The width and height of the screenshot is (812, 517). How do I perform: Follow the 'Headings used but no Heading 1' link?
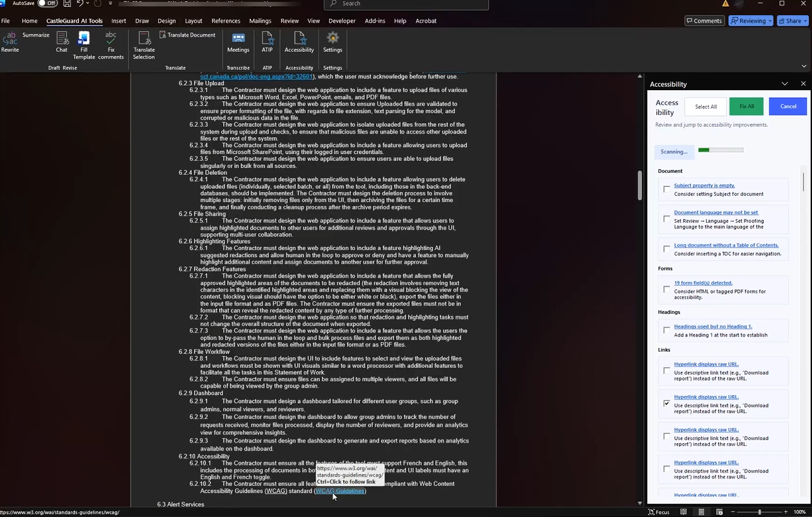tap(712, 326)
